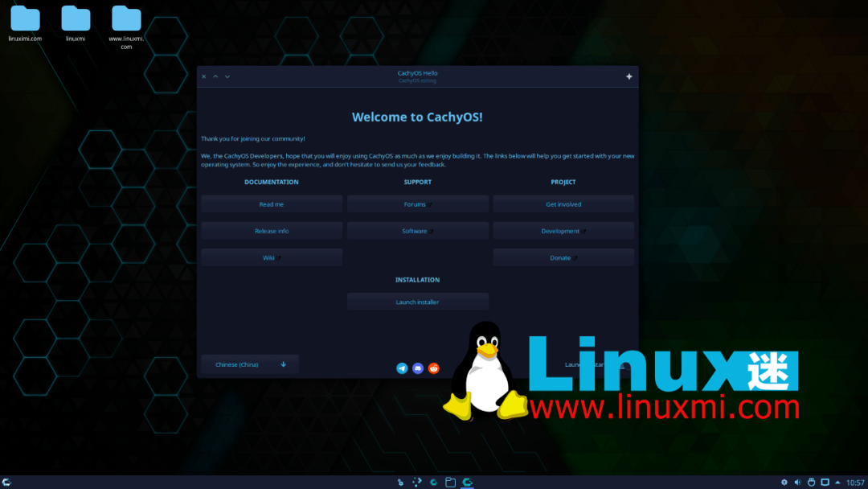Click the clock showing 10:57
868x489 pixels.
854,481
